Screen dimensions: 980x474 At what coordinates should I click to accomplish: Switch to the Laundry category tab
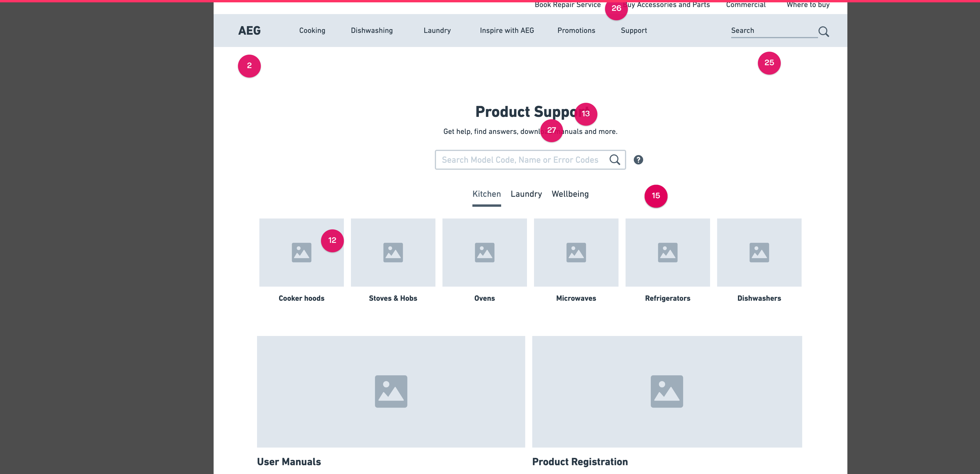[x=526, y=194]
